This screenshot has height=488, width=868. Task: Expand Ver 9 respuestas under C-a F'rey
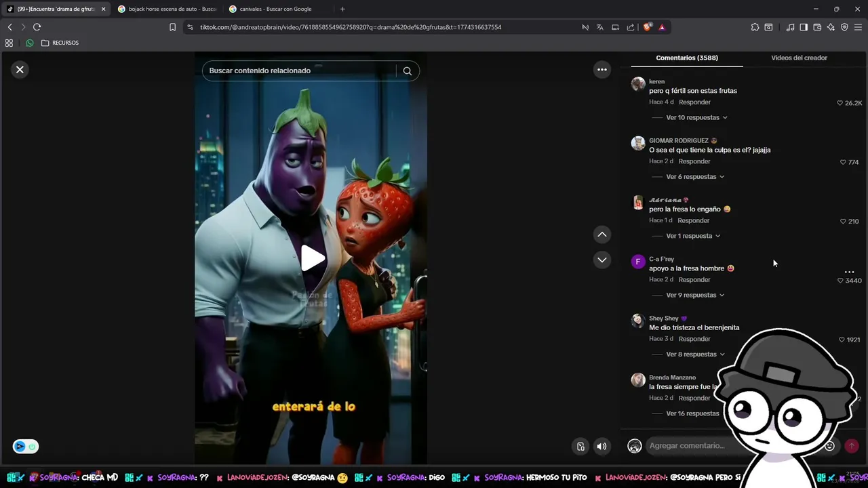[x=695, y=295]
